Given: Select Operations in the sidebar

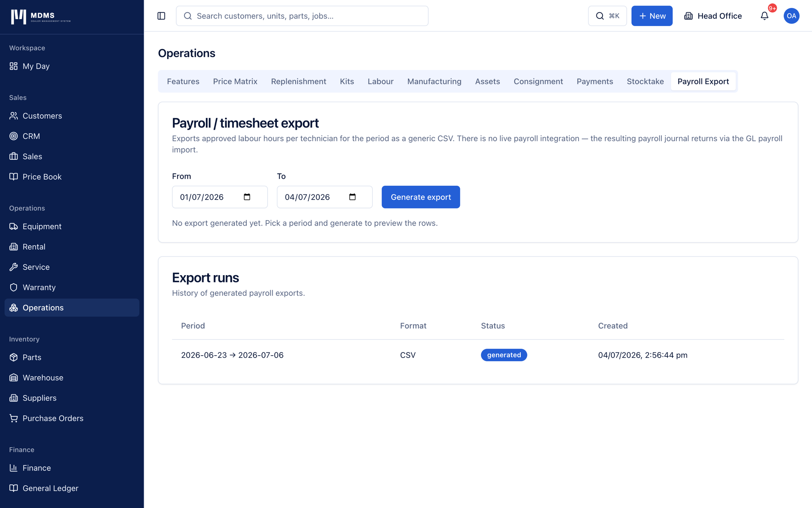Looking at the screenshot, I should [x=72, y=308].
